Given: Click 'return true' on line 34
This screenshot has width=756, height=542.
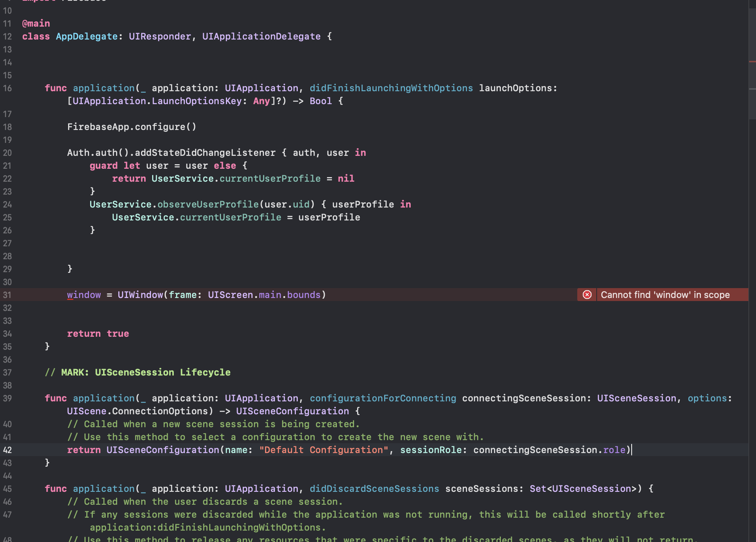Looking at the screenshot, I should pos(98,334).
